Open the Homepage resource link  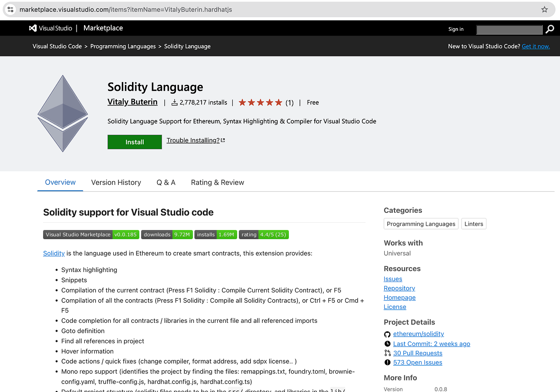click(400, 298)
